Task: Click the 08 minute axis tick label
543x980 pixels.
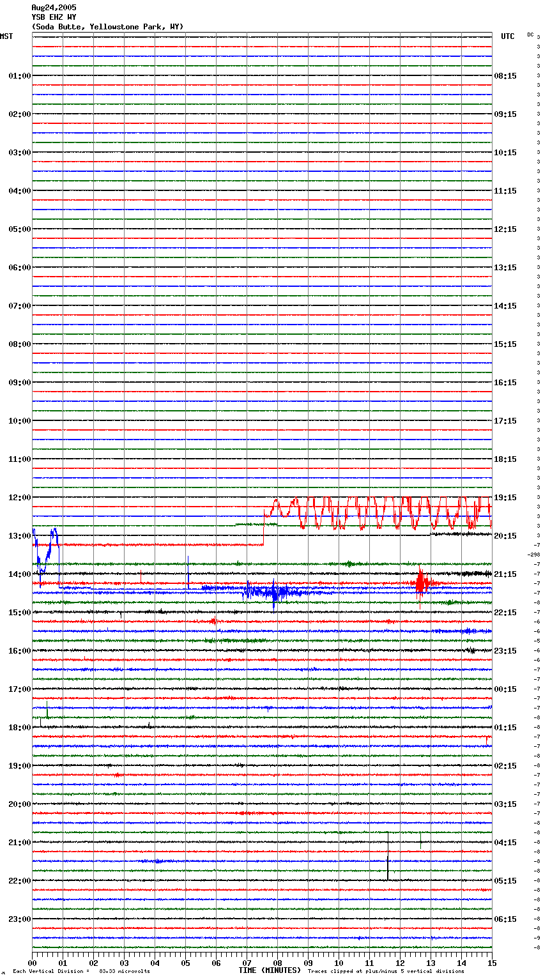Action: click(277, 963)
